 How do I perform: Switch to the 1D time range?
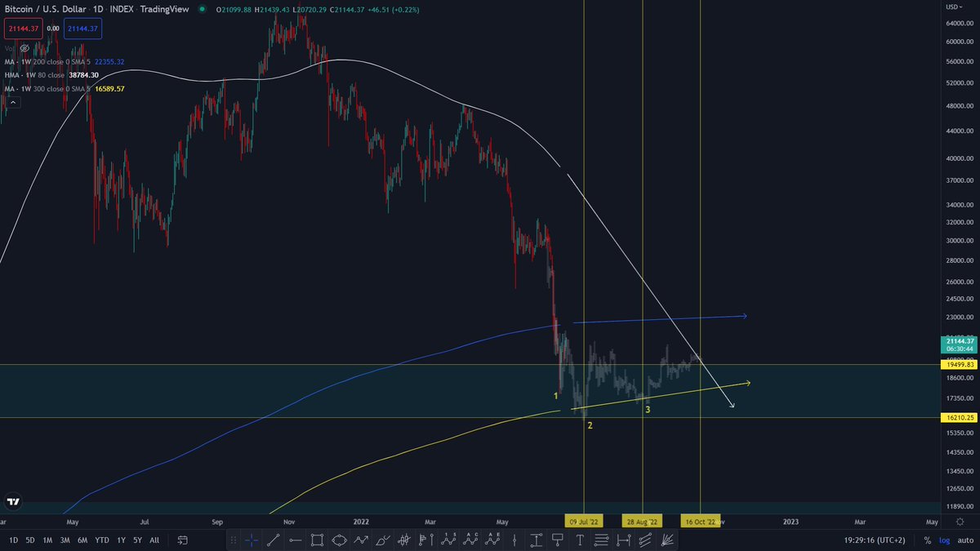(13, 540)
